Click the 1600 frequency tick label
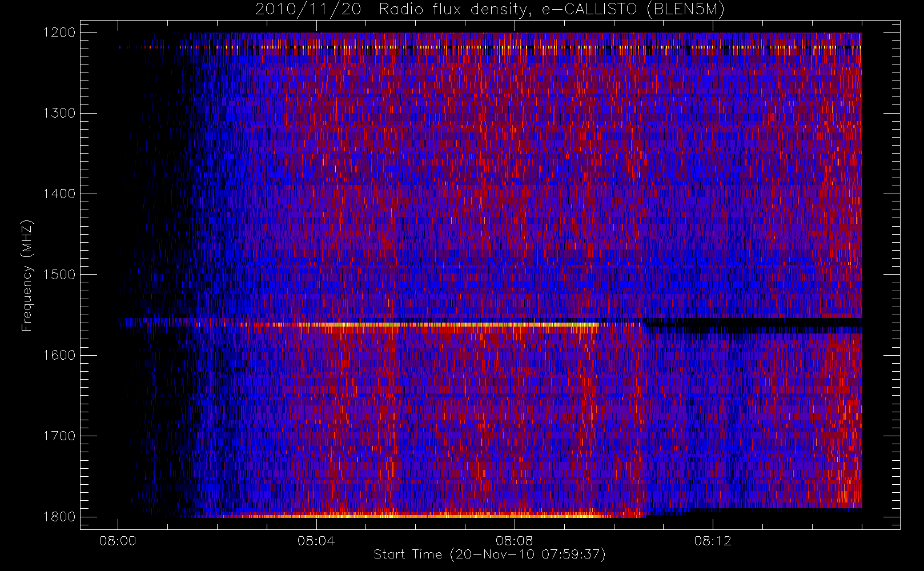The height and width of the screenshot is (571, 924). click(59, 355)
